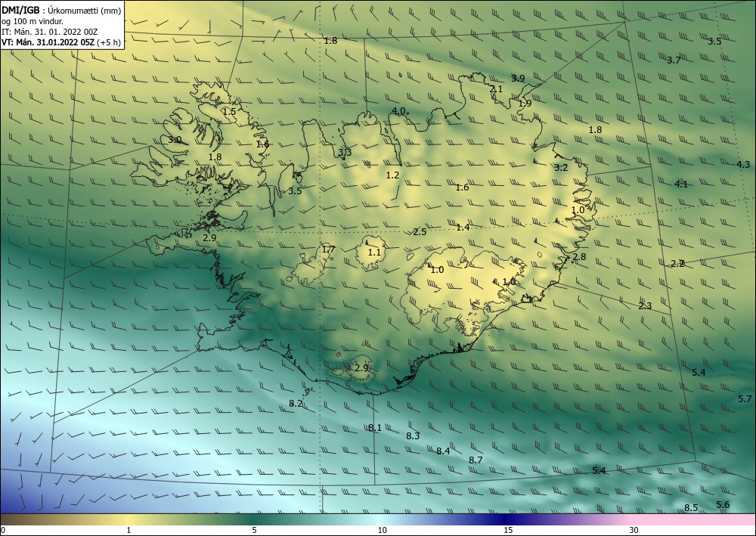Click the 3.7 value label
Viewport: 756px width, 536px height.
click(x=674, y=60)
